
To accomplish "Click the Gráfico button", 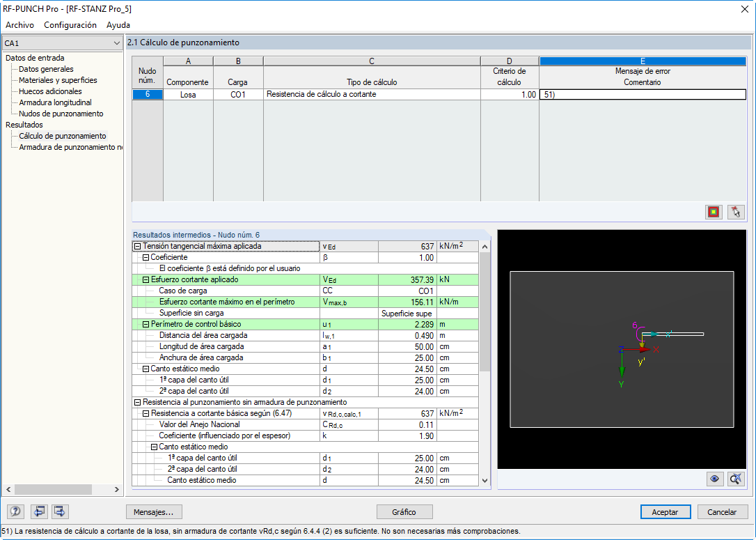I will click(x=404, y=511).
